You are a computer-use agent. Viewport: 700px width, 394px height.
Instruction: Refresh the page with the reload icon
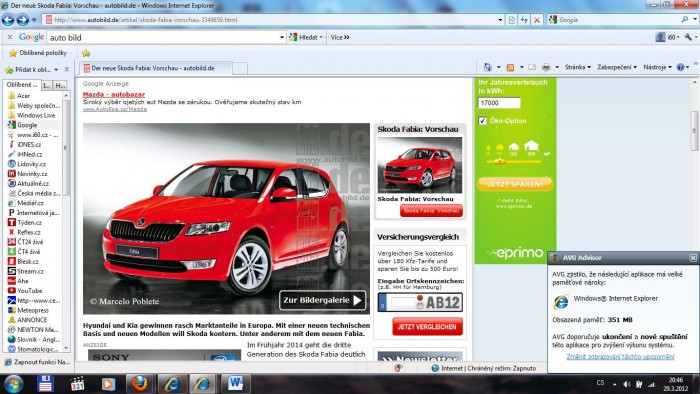click(524, 20)
